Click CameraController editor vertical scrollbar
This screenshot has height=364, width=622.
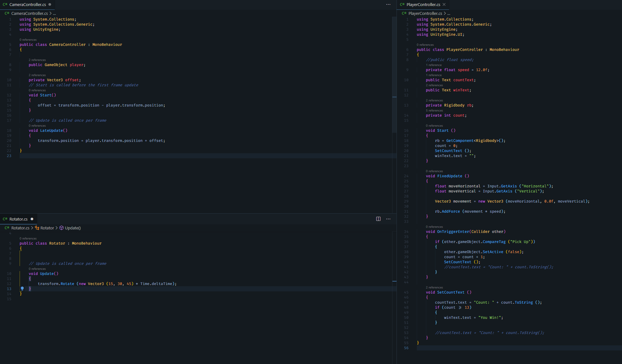tap(394, 75)
